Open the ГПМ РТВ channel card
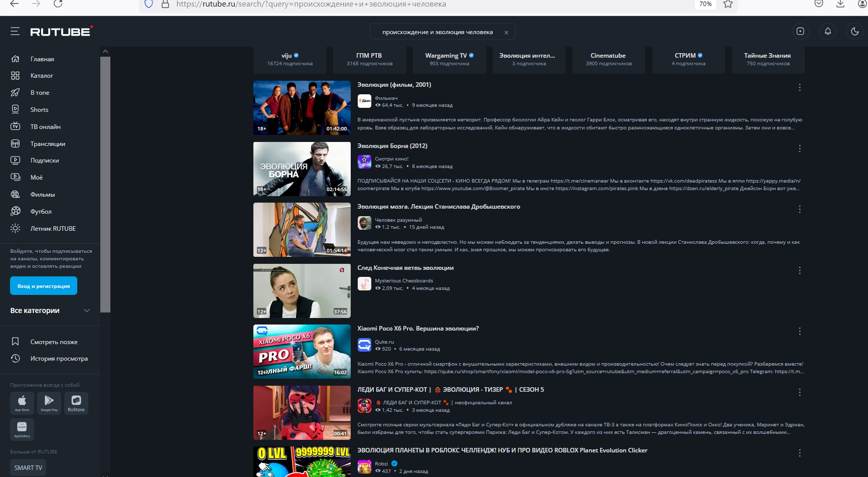The image size is (868, 477). (370, 60)
